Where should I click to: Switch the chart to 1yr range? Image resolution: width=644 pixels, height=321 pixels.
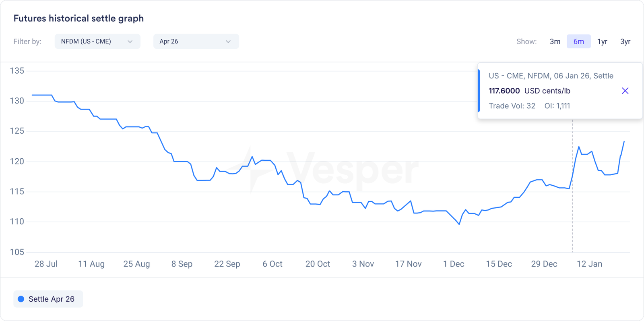coord(602,41)
